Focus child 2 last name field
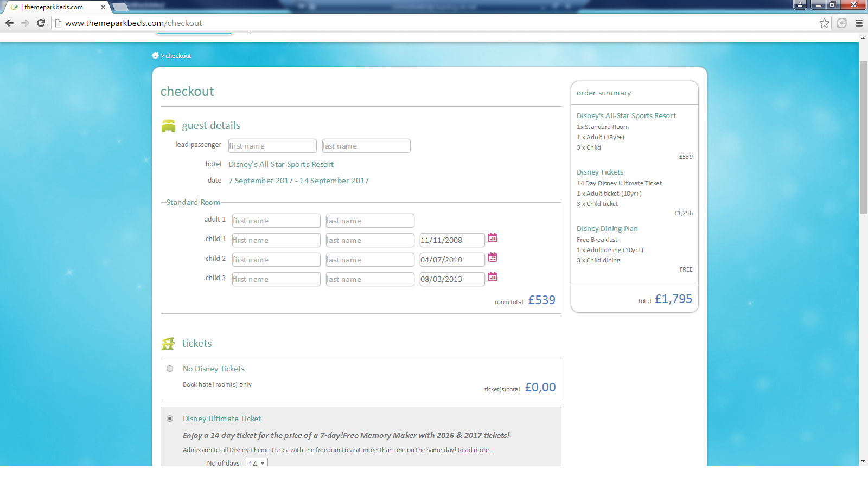 (370, 260)
